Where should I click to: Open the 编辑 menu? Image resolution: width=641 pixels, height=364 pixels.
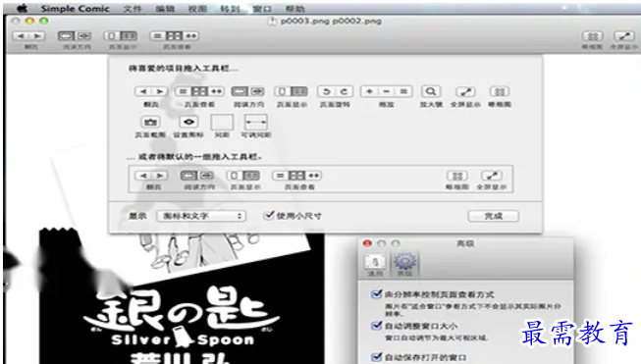(165, 9)
